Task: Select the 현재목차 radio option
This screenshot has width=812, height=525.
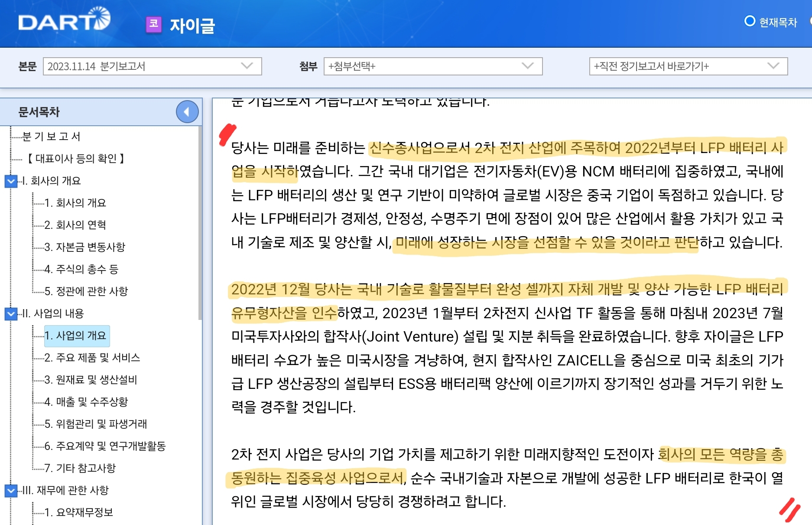Action: point(751,20)
